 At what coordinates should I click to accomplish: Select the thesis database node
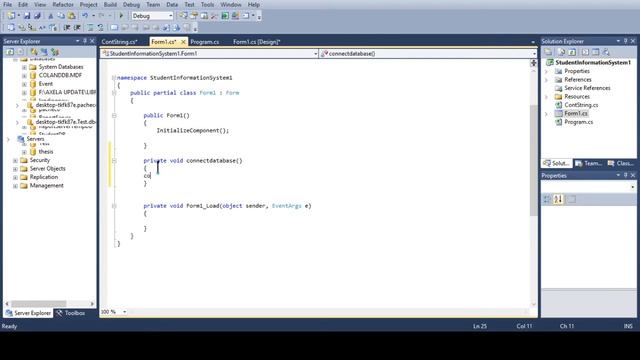pyautogui.click(x=46, y=152)
